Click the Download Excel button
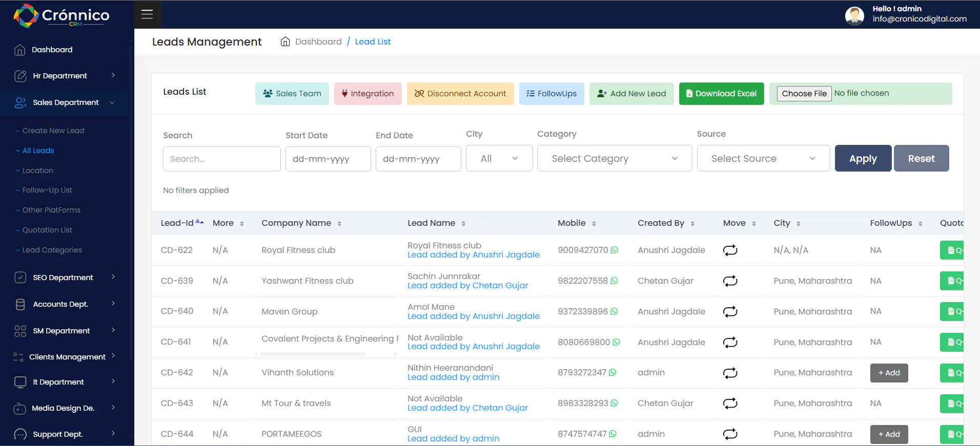Viewport: 980px width, 446px height. tap(722, 94)
